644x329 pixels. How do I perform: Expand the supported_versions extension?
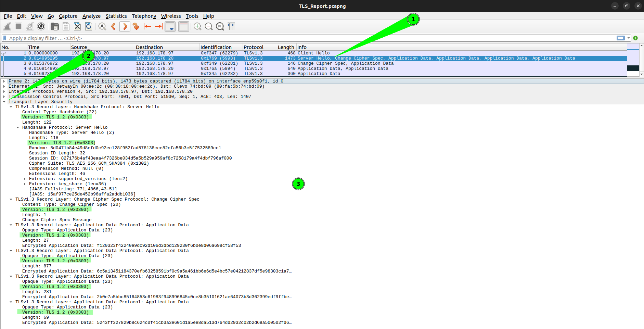pos(24,178)
